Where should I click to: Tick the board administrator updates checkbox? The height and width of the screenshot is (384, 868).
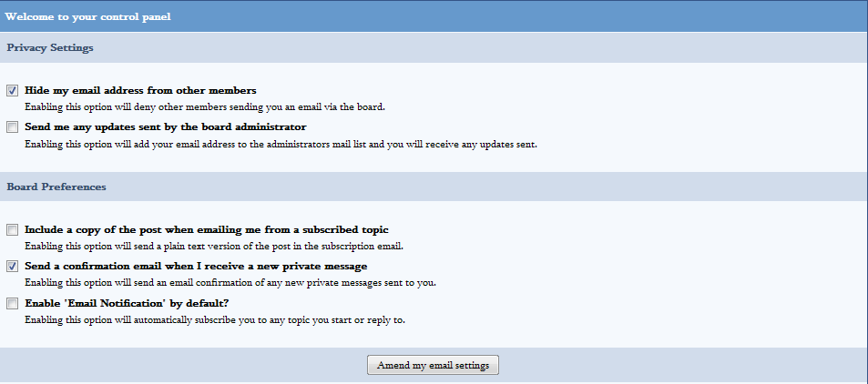pyautogui.click(x=13, y=127)
